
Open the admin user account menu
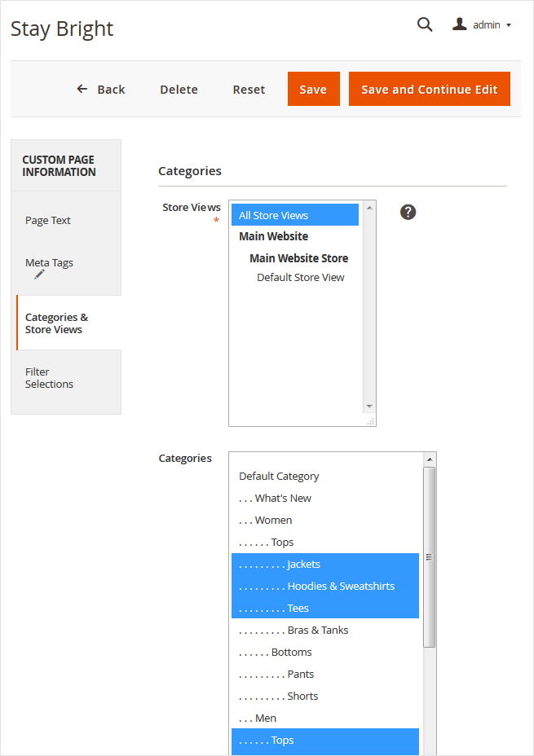point(482,24)
